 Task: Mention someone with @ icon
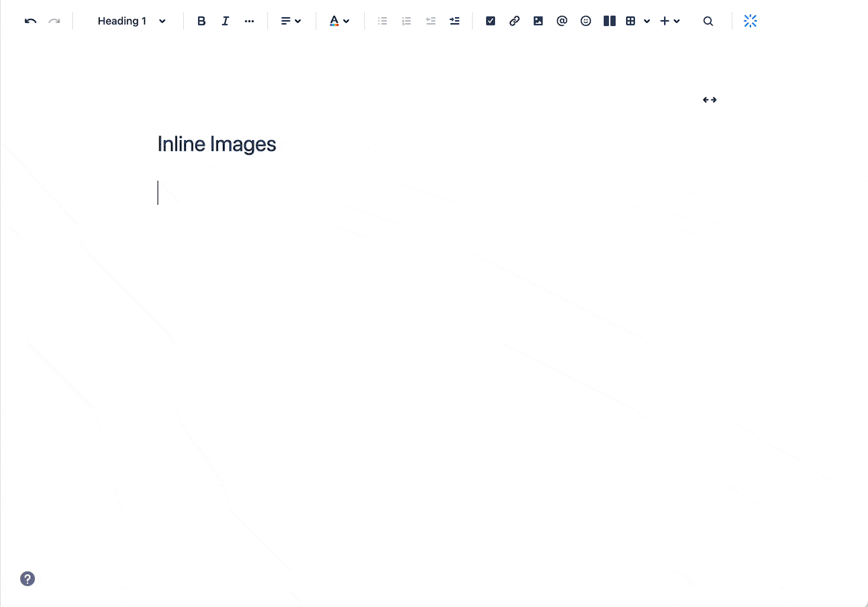[562, 21]
